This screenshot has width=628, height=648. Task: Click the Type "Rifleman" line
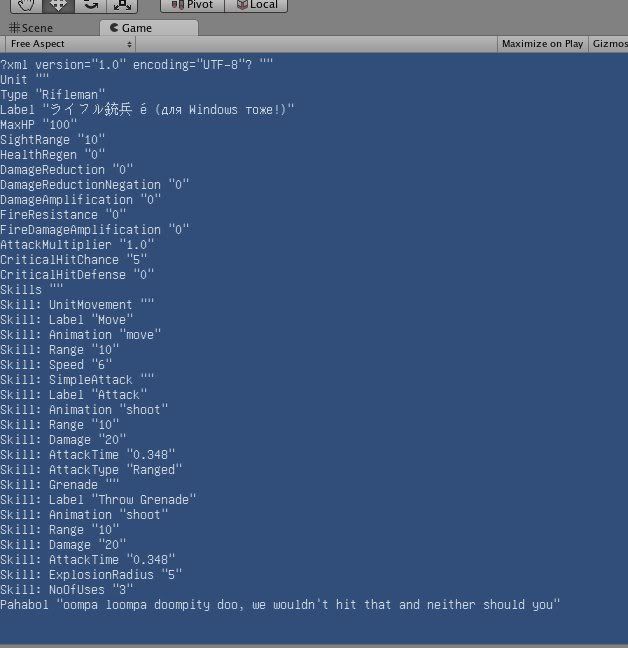click(52, 95)
